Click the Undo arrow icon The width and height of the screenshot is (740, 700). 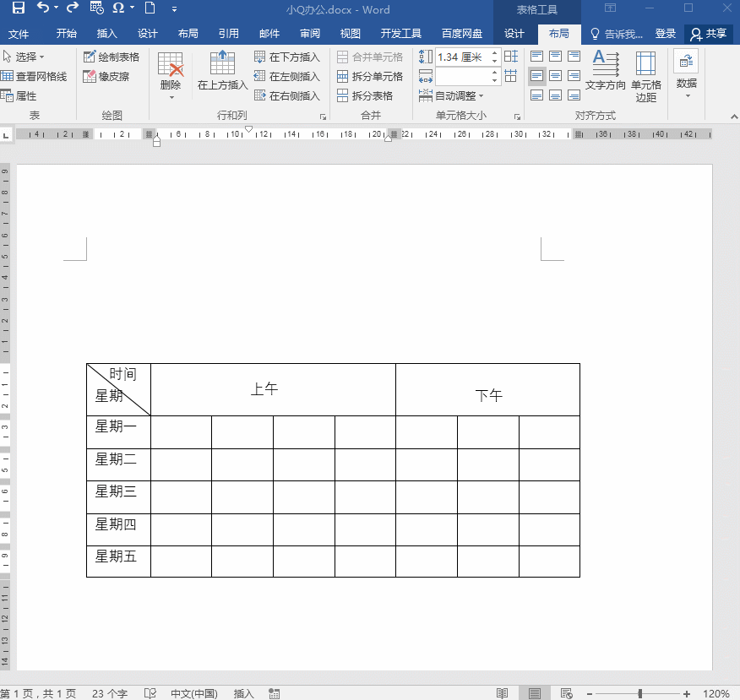[43, 8]
